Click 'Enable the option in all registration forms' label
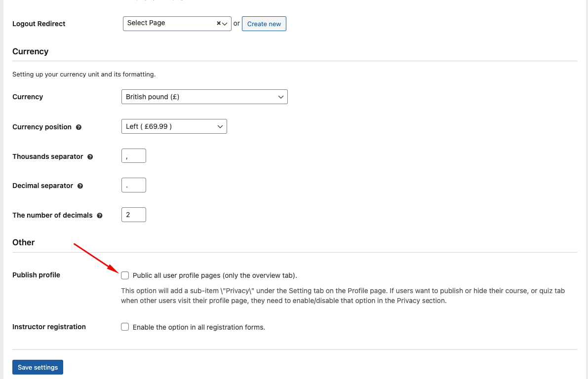The width and height of the screenshot is (588, 379). pyautogui.click(x=199, y=327)
